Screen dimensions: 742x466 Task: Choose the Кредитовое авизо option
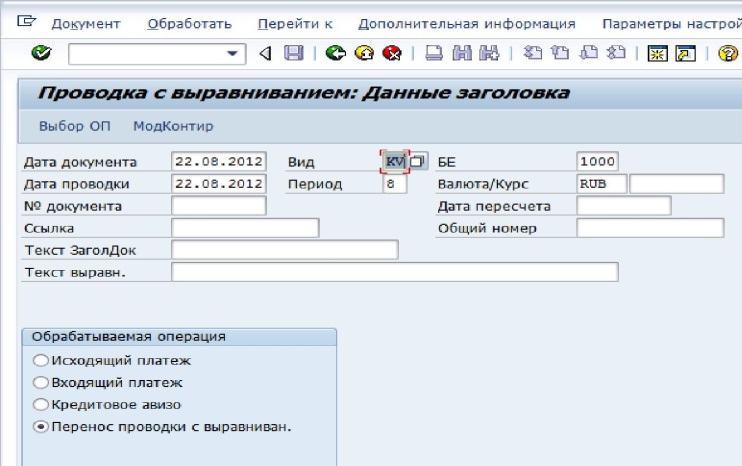click(41, 405)
